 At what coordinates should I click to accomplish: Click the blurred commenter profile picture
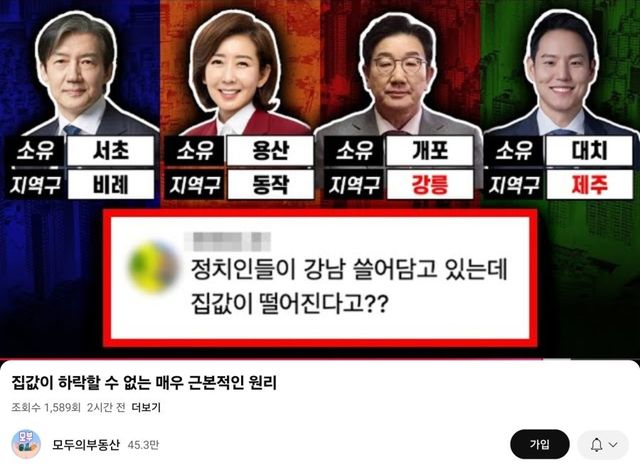point(153,267)
